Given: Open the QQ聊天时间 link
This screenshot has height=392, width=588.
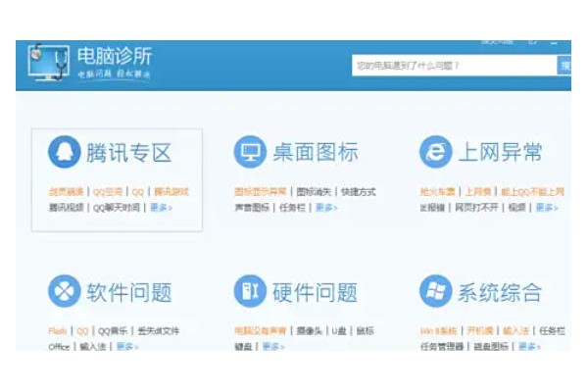Looking at the screenshot, I should (x=117, y=208).
